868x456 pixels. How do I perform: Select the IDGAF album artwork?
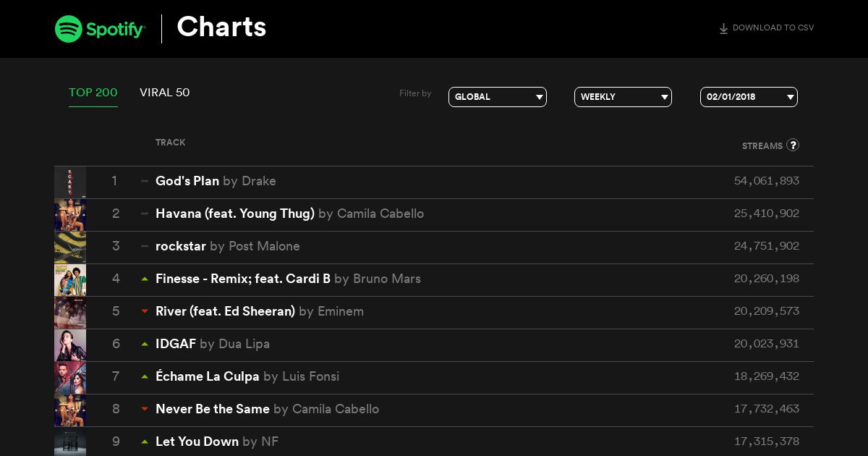click(x=70, y=345)
